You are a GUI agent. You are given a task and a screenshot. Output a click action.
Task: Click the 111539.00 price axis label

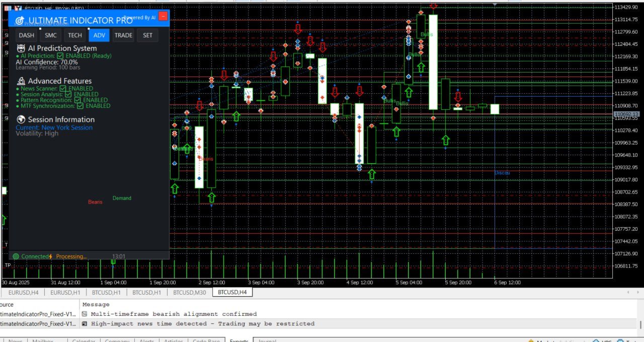click(x=626, y=81)
